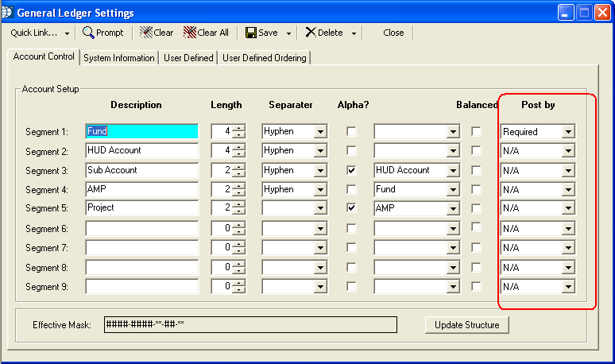Open the Quick Link dropdown
615x364 pixels.
click(x=67, y=33)
